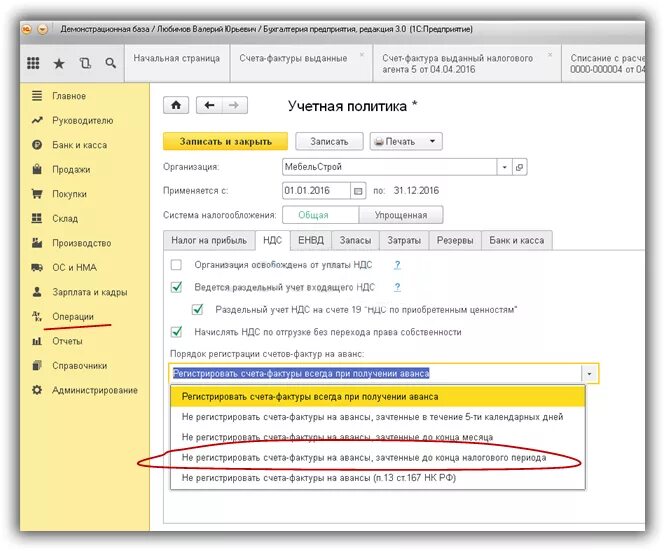The width and height of the screenshot is (665, 551).
Task: Switch to ЕНВД tab
Action: tap(311, 241)
